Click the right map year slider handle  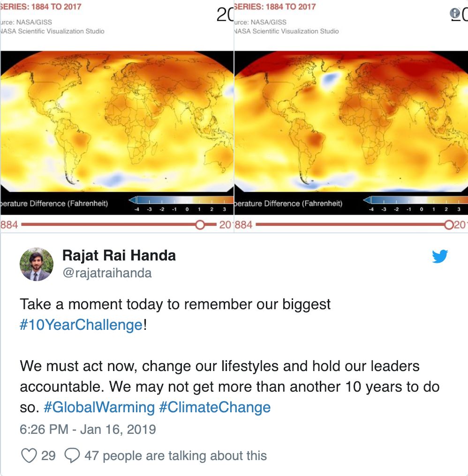449,225
